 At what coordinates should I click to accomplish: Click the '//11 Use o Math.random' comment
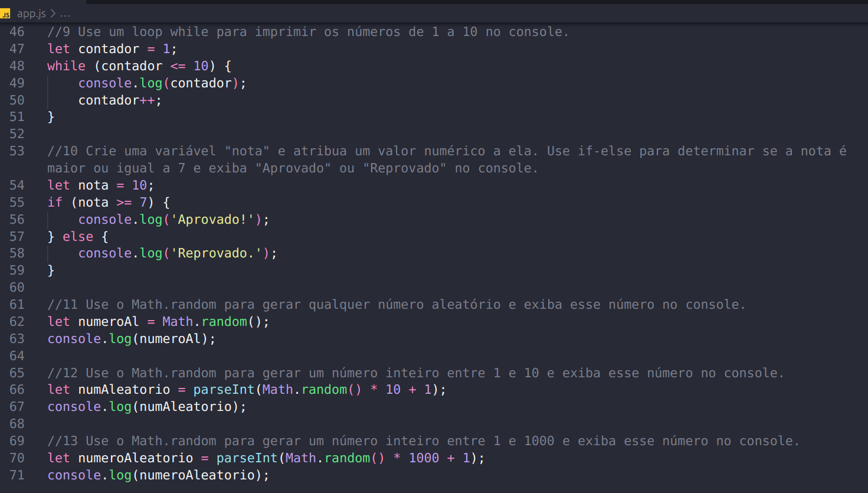tap(397, 305)
